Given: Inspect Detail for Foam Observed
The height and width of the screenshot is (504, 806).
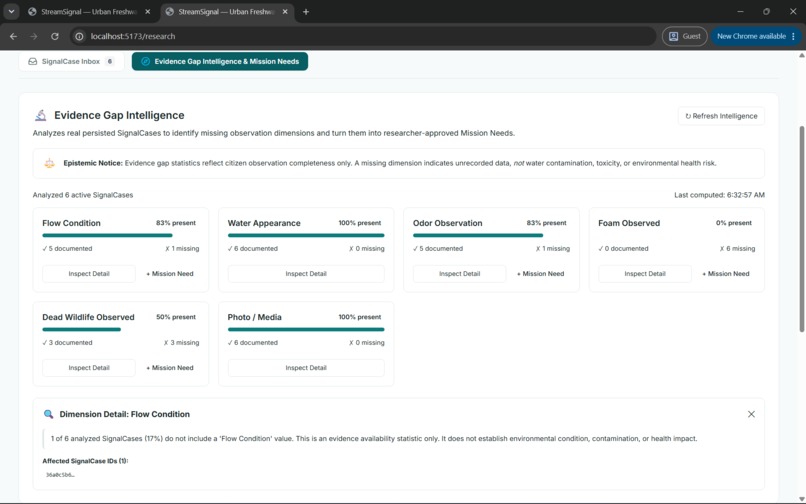Looking at the screenshot, I should tap(645, 274).
